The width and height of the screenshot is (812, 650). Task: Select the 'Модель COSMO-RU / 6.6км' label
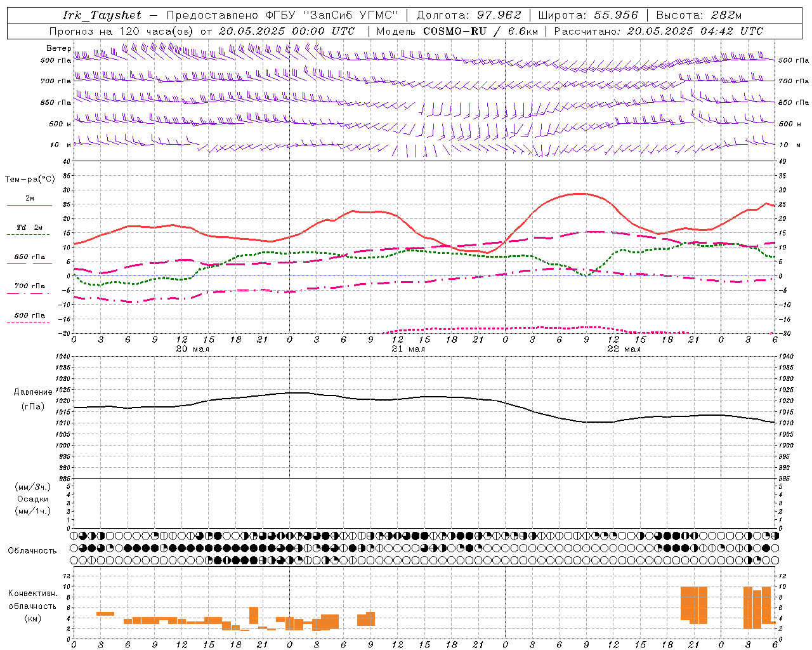[457, 31]
